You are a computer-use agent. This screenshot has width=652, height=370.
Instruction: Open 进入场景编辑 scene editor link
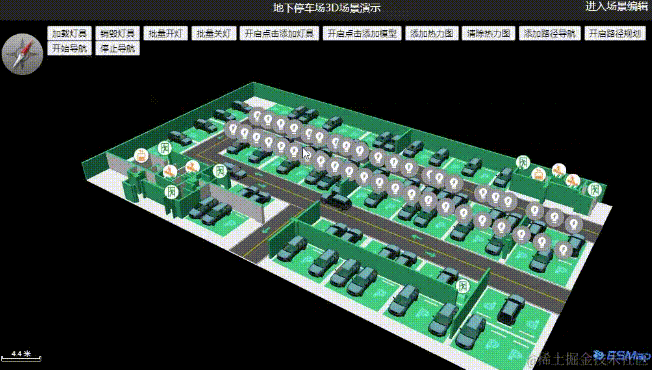pos(617,6)
